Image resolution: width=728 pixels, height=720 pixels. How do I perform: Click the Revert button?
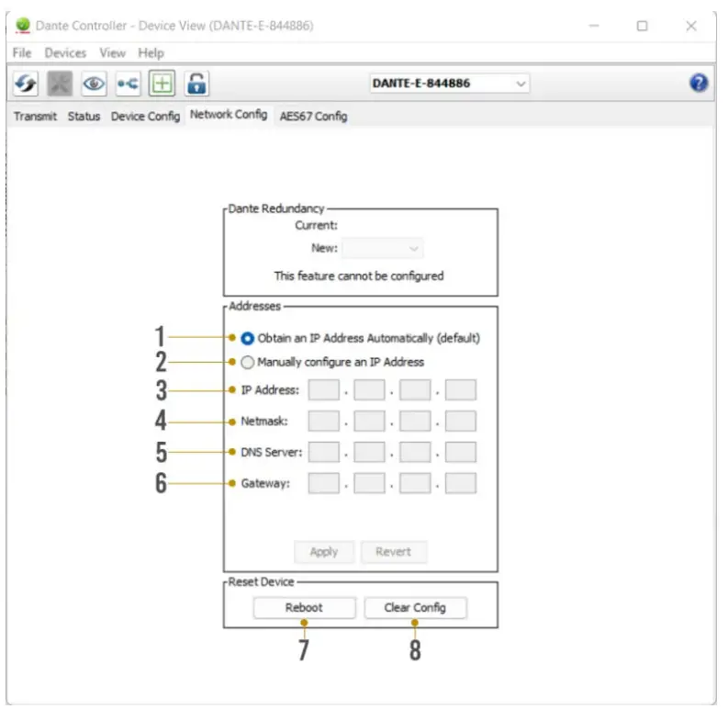394,552
